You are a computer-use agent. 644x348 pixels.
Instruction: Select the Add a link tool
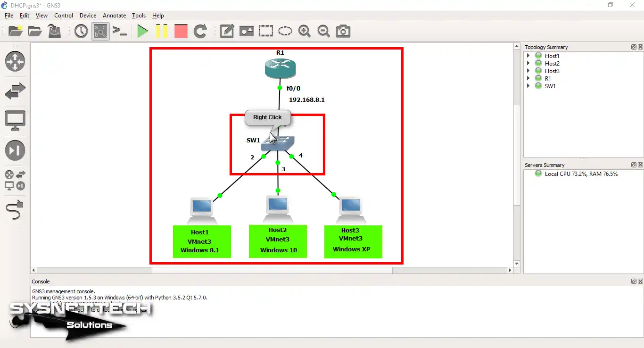[x=15, y=210]
